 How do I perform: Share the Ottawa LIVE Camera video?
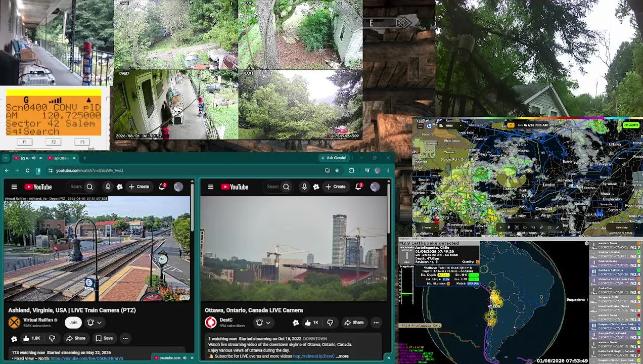354,323
